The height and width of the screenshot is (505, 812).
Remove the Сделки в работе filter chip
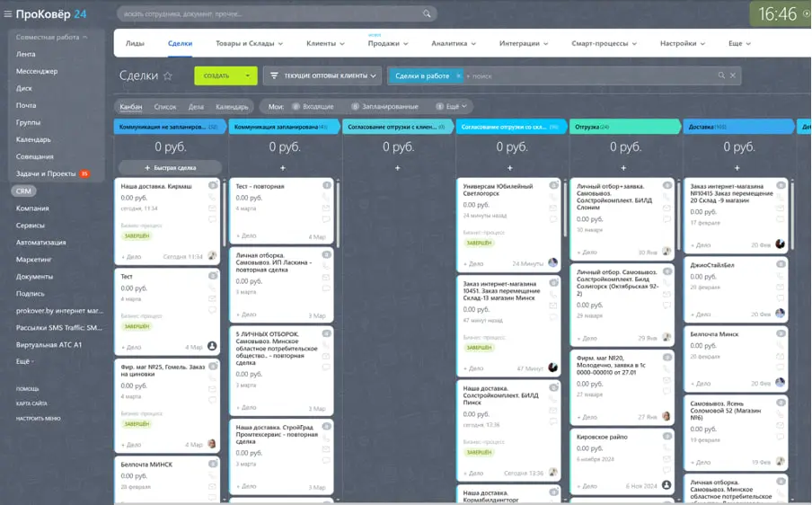point(458,75)
